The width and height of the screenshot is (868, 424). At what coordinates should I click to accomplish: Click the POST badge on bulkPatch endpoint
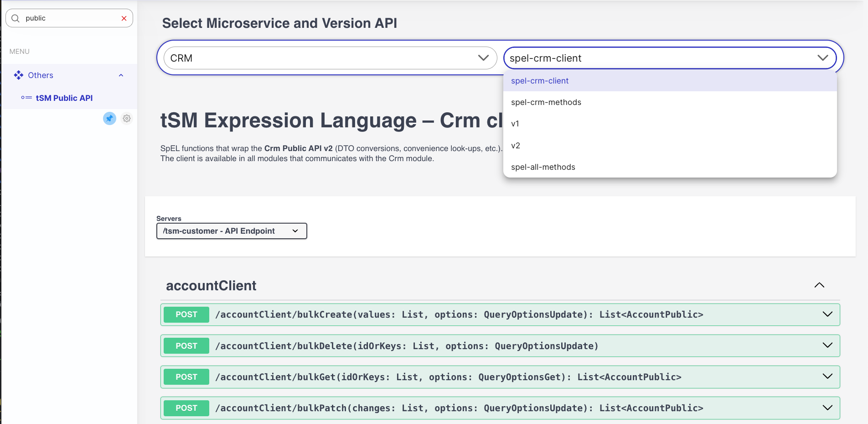point(186,408)
